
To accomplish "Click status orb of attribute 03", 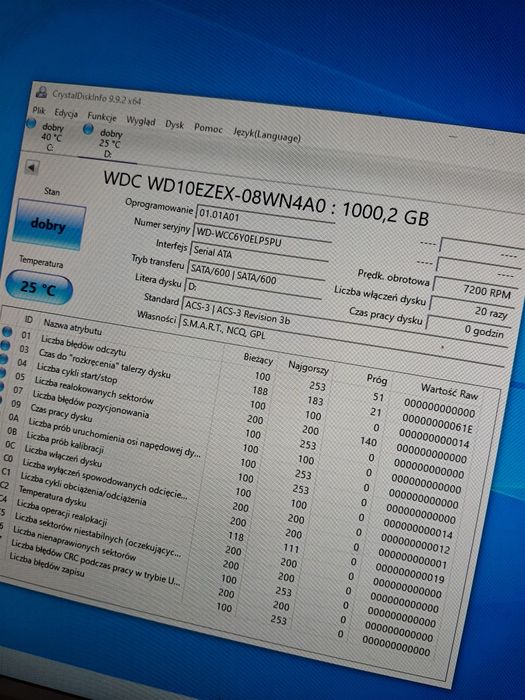I will click(x=5, y=345).
